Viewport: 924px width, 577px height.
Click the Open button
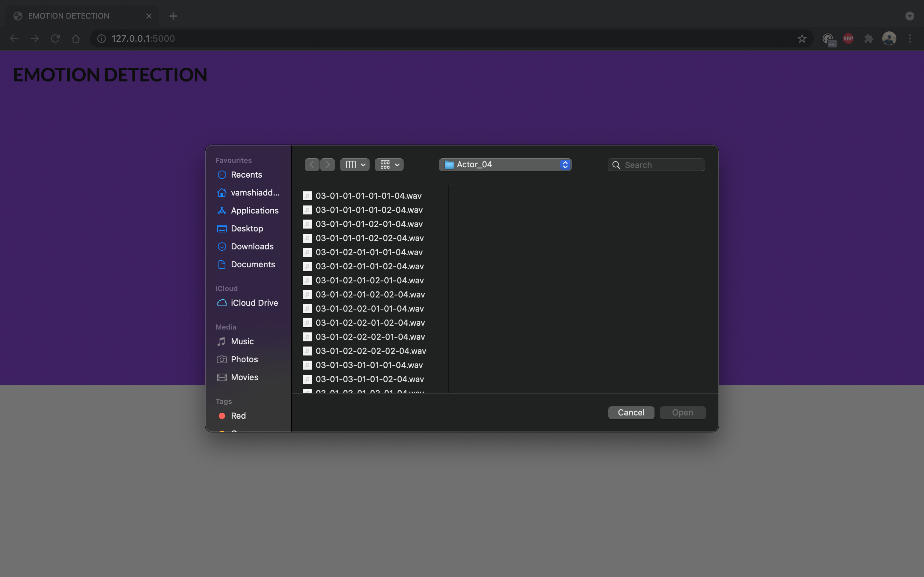(682, 413)
